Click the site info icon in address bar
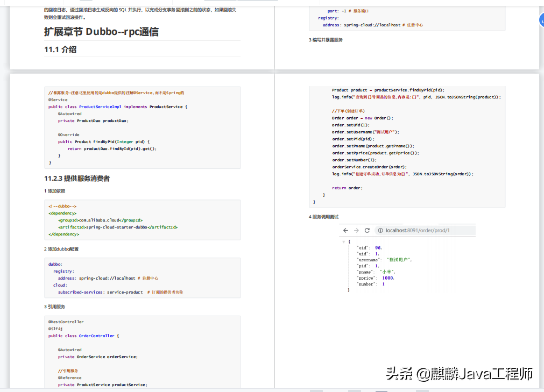The image size is (544, 392). pyautogui.click(x=380, y=231)
